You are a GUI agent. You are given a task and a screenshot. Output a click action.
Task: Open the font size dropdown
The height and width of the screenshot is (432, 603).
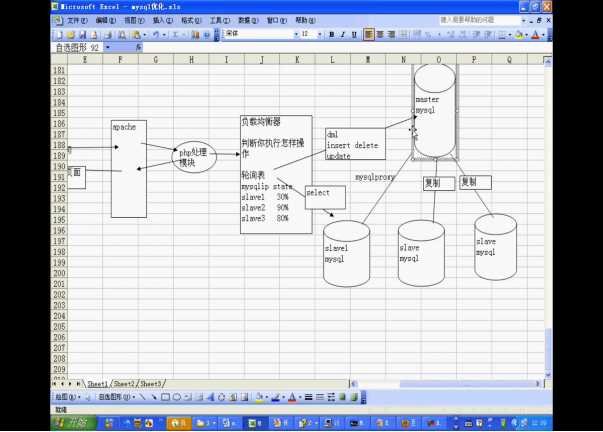320,34
